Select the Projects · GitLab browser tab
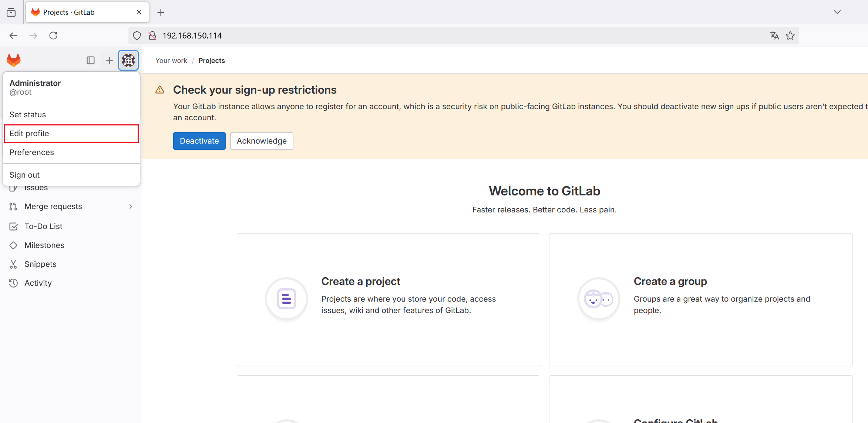 87,12
